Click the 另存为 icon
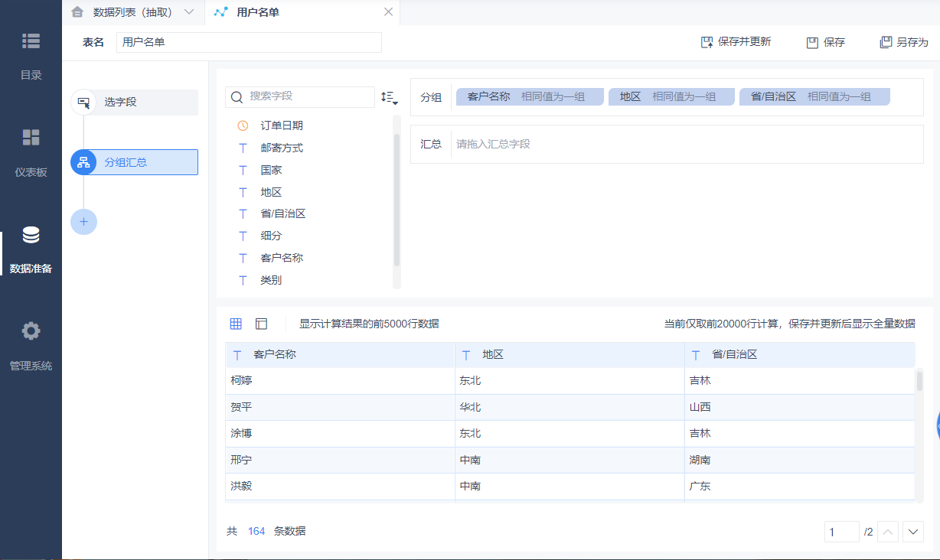This screenshot has width=940, height=560. click(886, 42)
